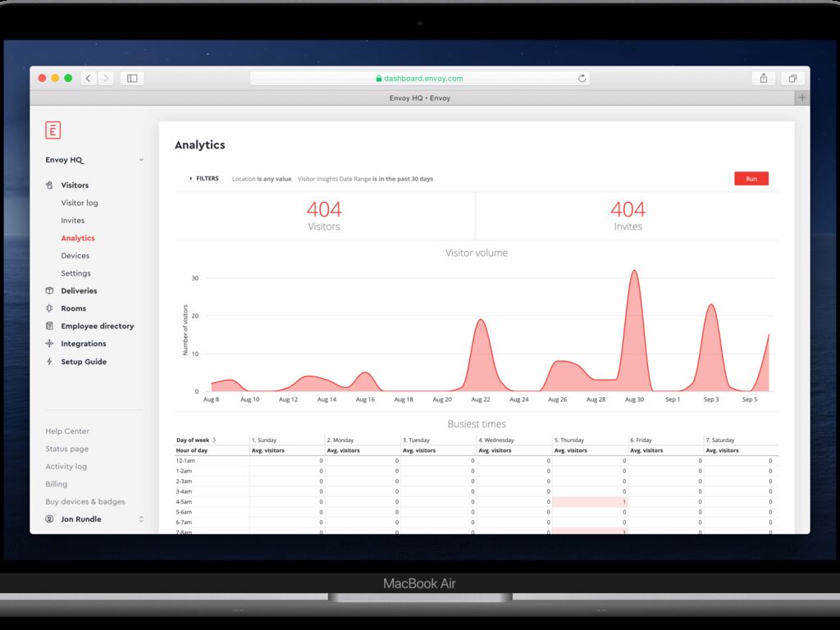
Task: Click the '7. Saturday' column header
Action: [x=720, y=440]
